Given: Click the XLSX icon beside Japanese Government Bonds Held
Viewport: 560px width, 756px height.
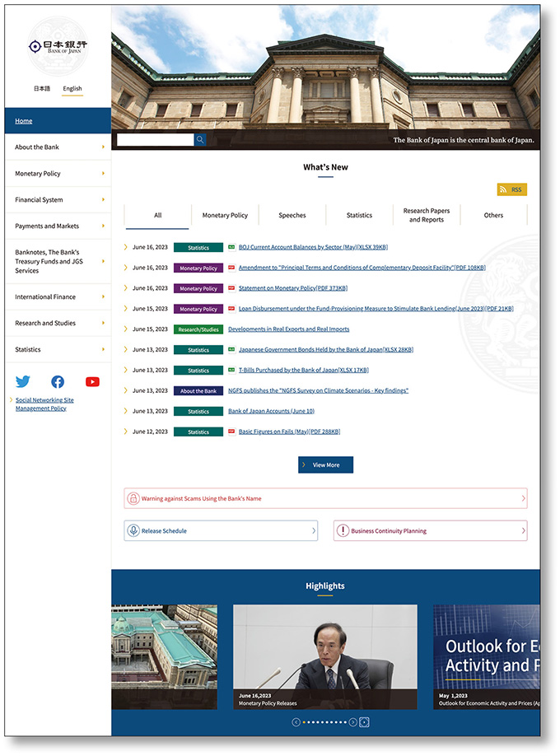Looking at the screenshot, I should click(x=231, y=349).
